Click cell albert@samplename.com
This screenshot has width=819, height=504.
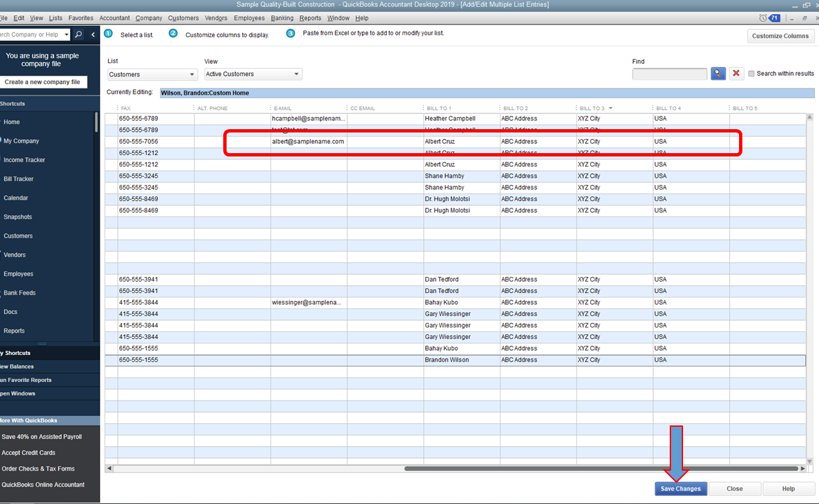pos(309,141)
